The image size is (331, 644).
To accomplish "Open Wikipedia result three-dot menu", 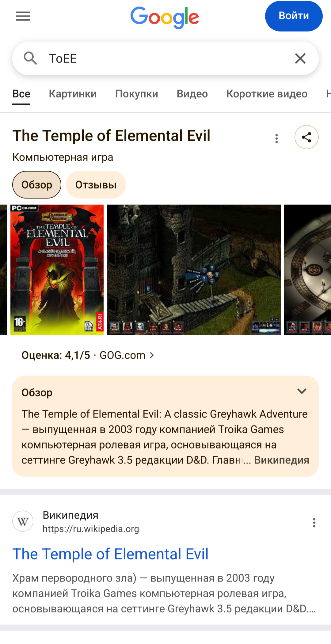I will point(314,523).
